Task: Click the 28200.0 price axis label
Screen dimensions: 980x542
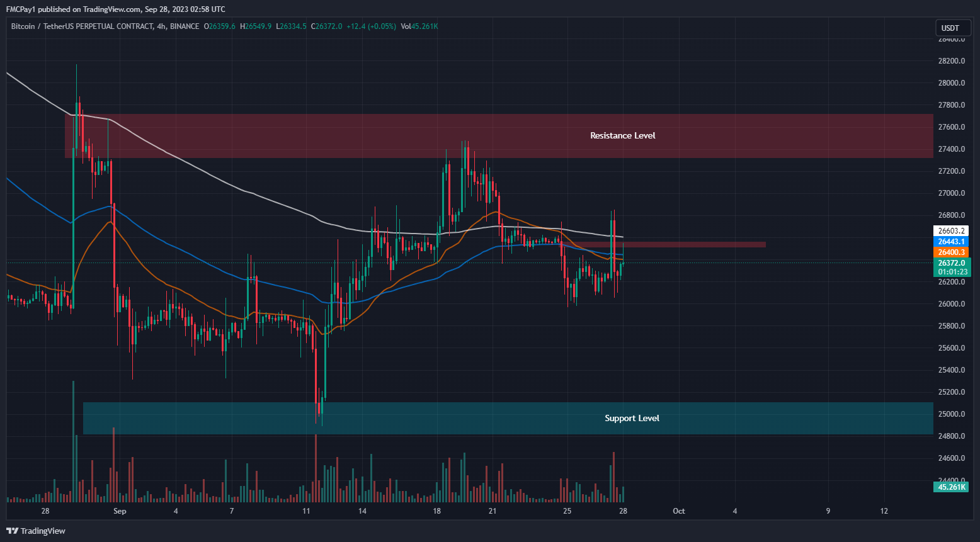Action: tap(952, 61)
